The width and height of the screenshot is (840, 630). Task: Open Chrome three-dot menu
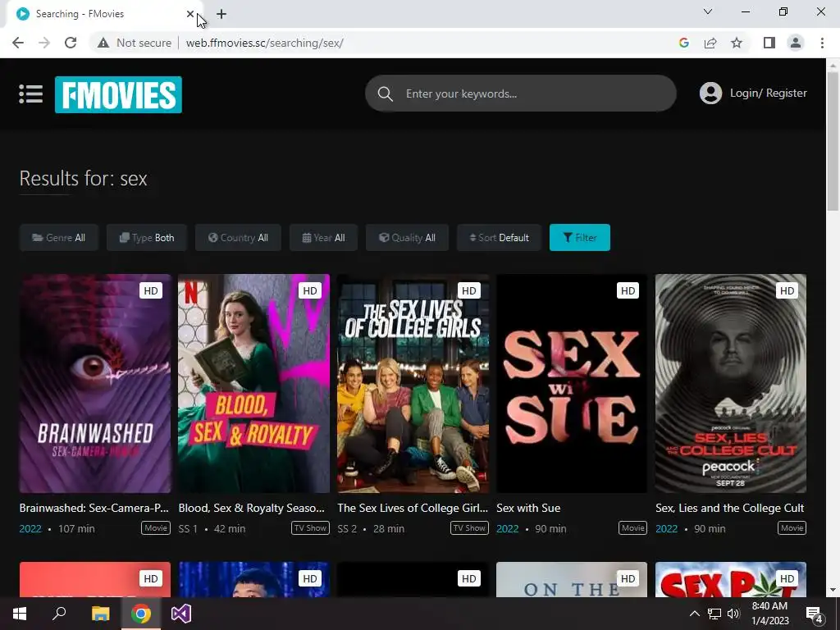[822, 43]
